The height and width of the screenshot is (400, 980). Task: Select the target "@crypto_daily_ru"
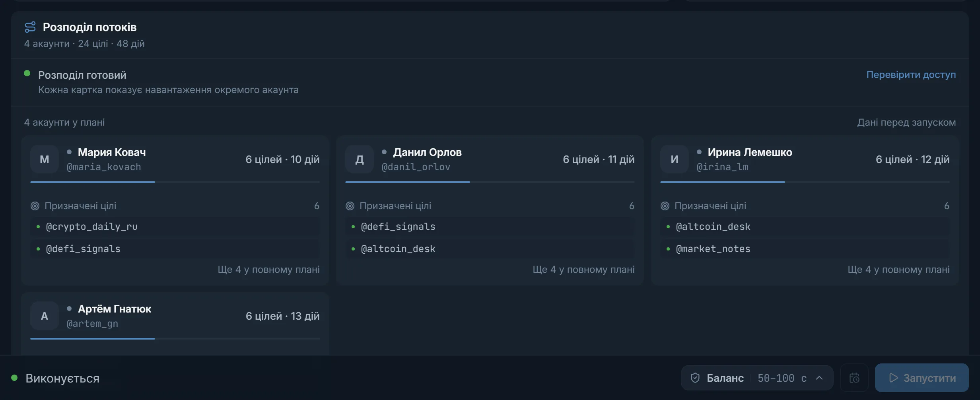[175, 227]
